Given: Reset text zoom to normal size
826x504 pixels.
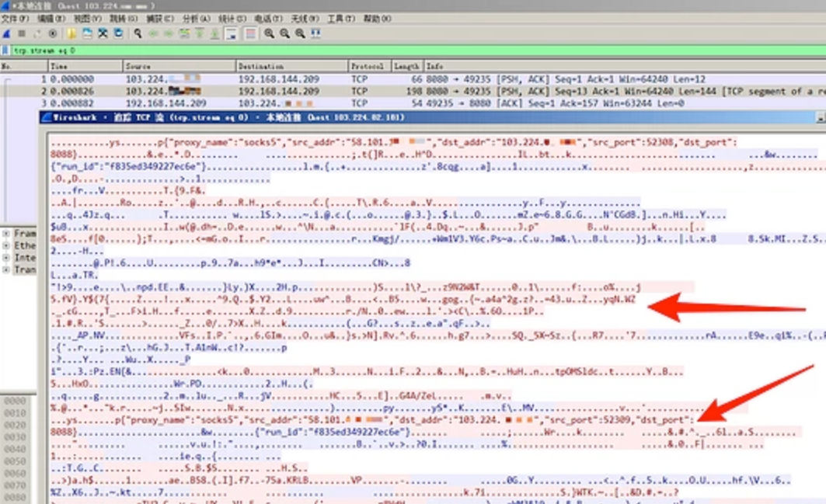Looking at the screenshot, I should [x=300, y=33].
